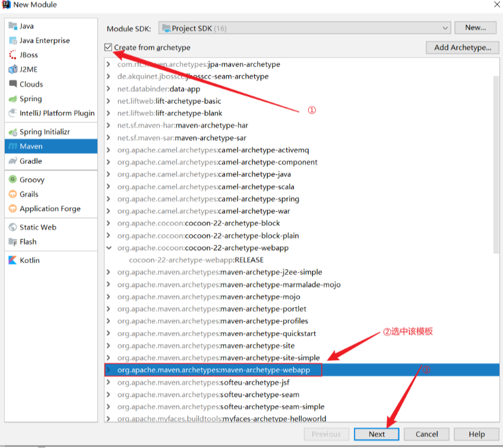The width and height of the screenshot is (503, 448).
Task: Expand maven-archetype-webapp node
Action: pyautogui.click(x=109, y=370)
